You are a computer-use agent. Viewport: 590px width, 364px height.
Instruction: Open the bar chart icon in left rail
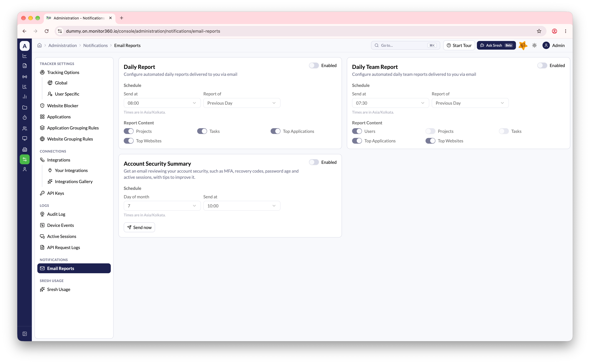(25, 97)
